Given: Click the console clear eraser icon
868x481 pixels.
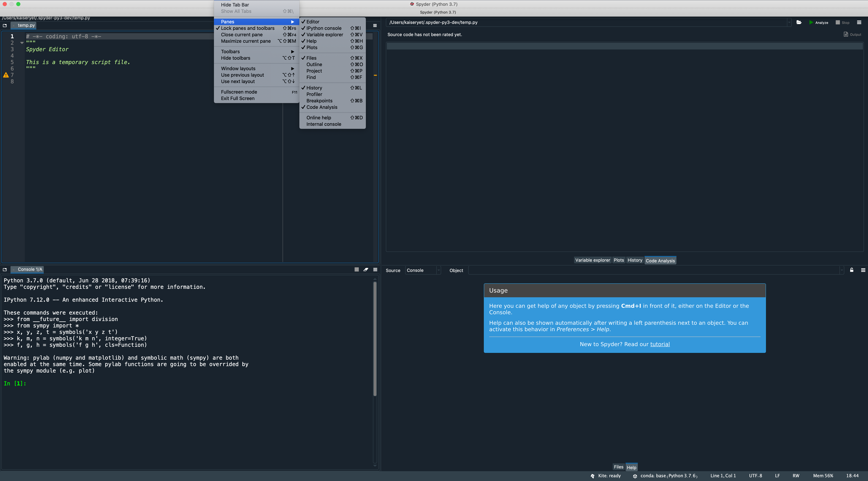Looking at the screenshot, I should [x=366, y=269].
